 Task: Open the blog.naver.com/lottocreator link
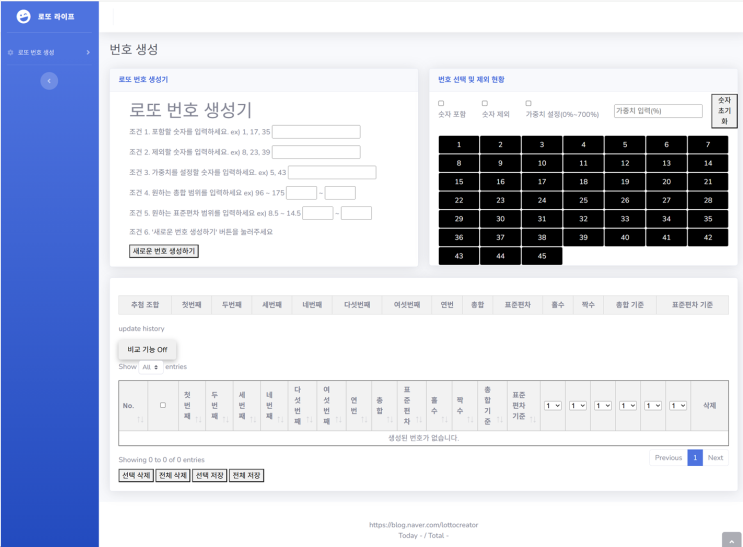point(424,525)
